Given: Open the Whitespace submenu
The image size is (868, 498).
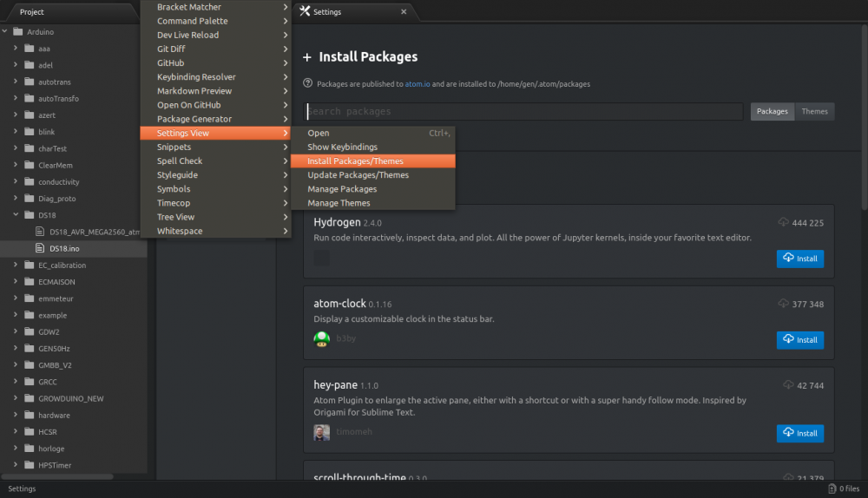Looking at the screenshot, I should (x=216, y=231).
